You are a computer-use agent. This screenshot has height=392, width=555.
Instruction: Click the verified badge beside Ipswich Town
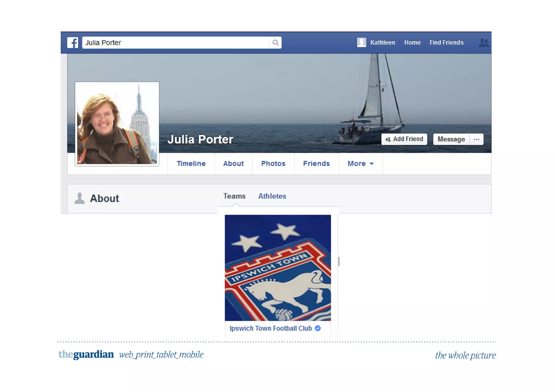[x=318, y=328]
